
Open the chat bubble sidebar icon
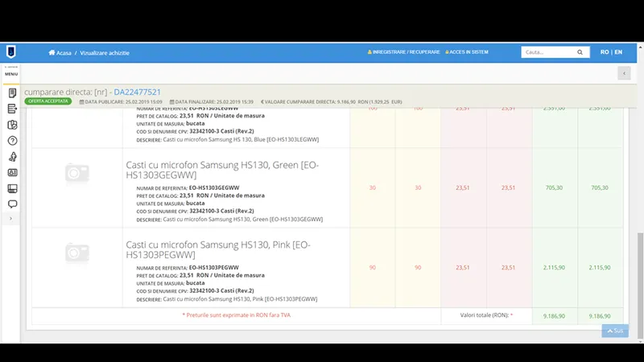[x=12, y=204]
